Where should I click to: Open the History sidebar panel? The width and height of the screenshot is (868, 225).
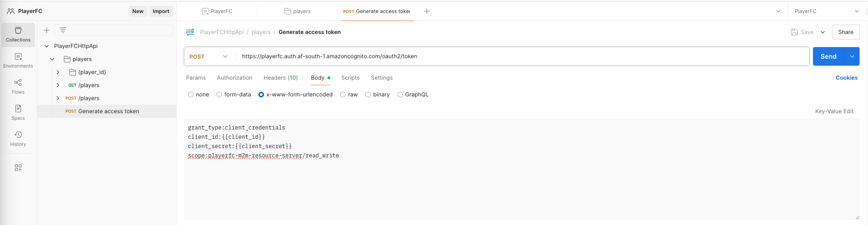coord(18,139)
